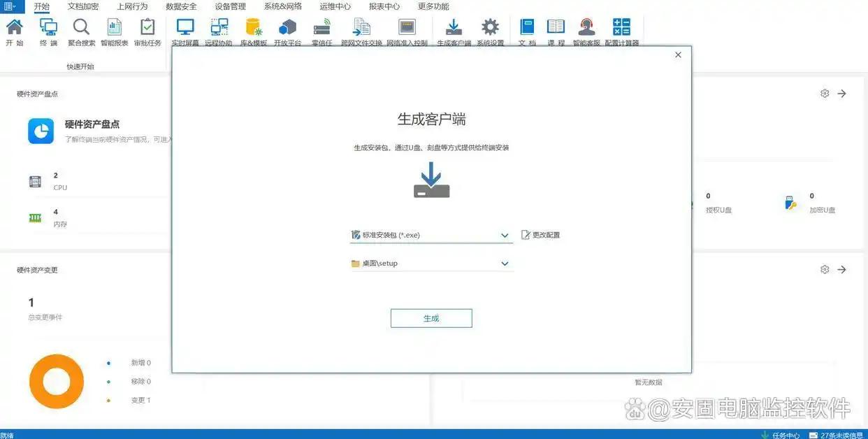This screenshot has width=868, height=439.
Task: Open 实时屏幕 real-time screen monitor
Action: [x=185, y=32]
